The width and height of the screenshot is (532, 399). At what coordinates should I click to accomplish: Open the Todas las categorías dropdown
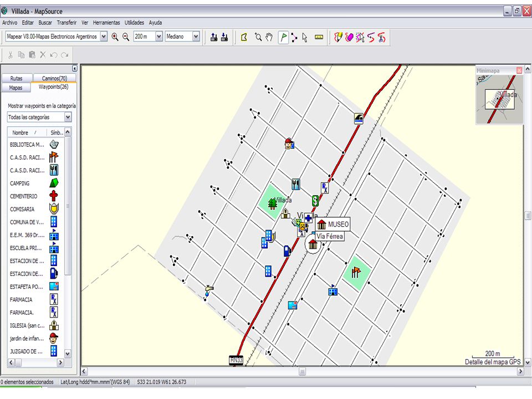(68, 117)
